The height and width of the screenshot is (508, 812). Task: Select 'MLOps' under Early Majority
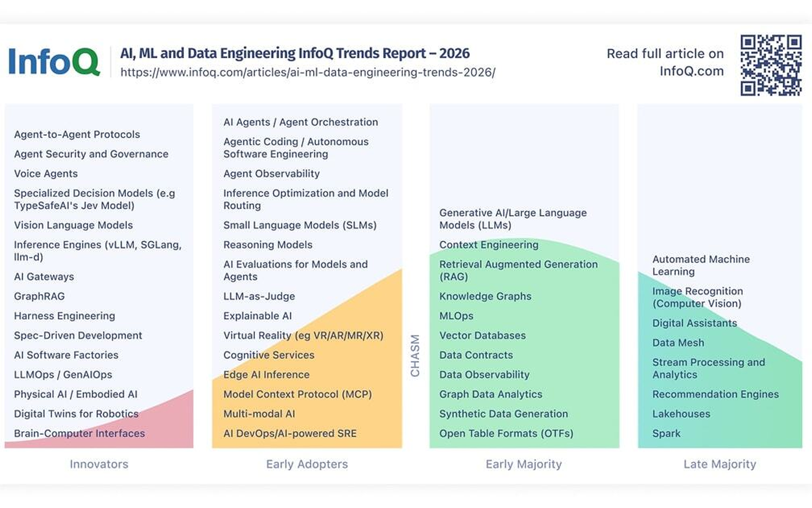point(457,316)
